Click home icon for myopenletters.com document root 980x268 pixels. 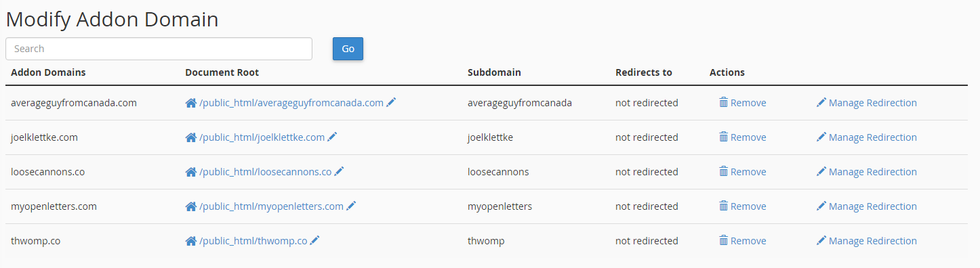pyautogui.click(x=191, y=206)
